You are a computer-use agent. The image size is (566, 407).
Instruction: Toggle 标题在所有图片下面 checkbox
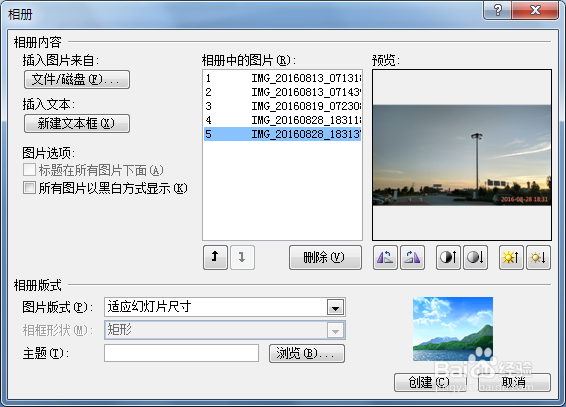click(29, 170)
